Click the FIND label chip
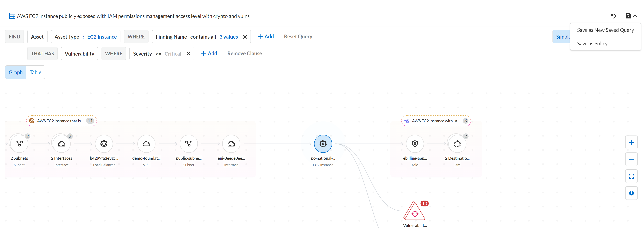Image resolution: width=644 pixels, height=229 pixels. click(15, 37)
